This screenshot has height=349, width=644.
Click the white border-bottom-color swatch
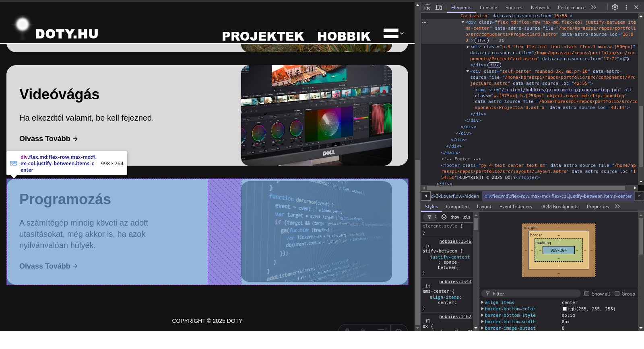564,309
